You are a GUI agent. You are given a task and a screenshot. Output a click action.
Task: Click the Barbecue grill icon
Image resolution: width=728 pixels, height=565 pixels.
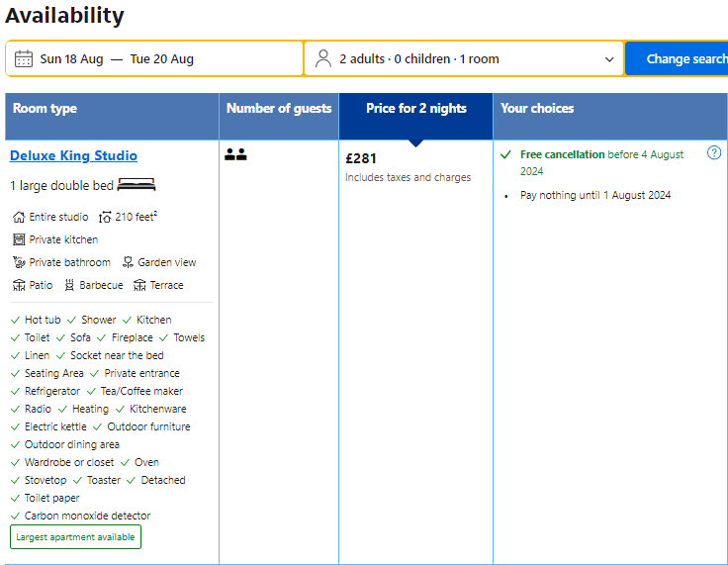tap(69, 285)
